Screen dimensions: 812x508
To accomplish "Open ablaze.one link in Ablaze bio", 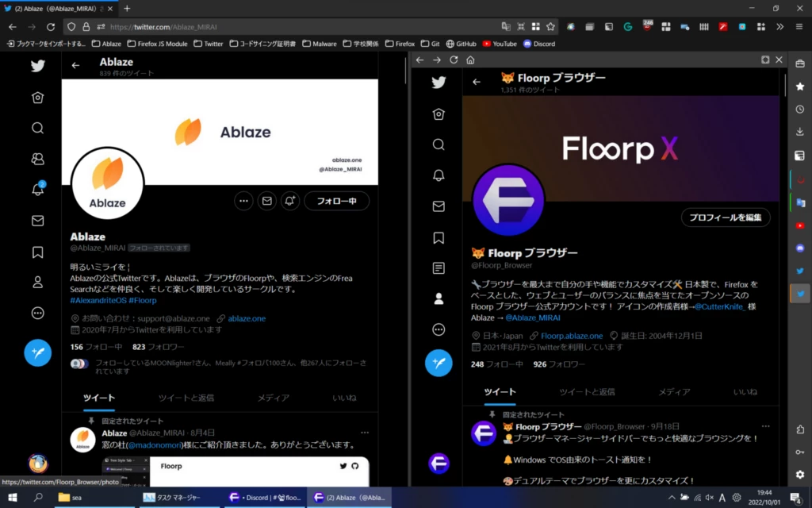I will tap(247, 318).
